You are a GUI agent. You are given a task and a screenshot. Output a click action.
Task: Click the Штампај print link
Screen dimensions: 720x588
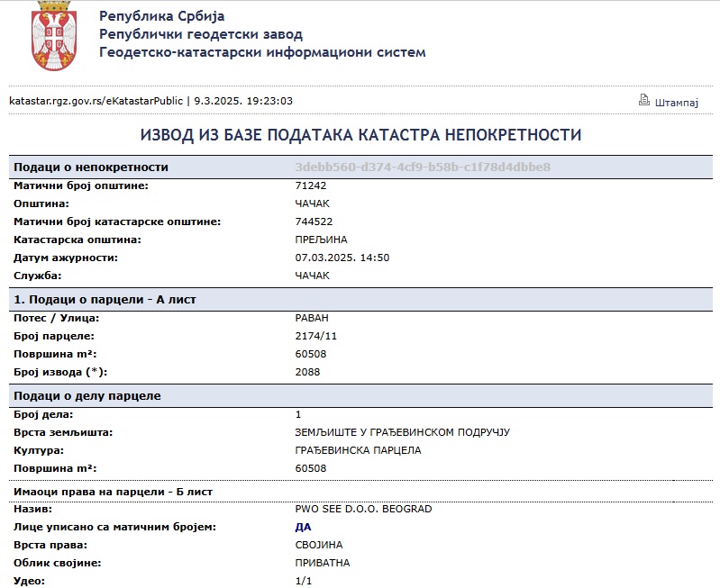(677, 103)
